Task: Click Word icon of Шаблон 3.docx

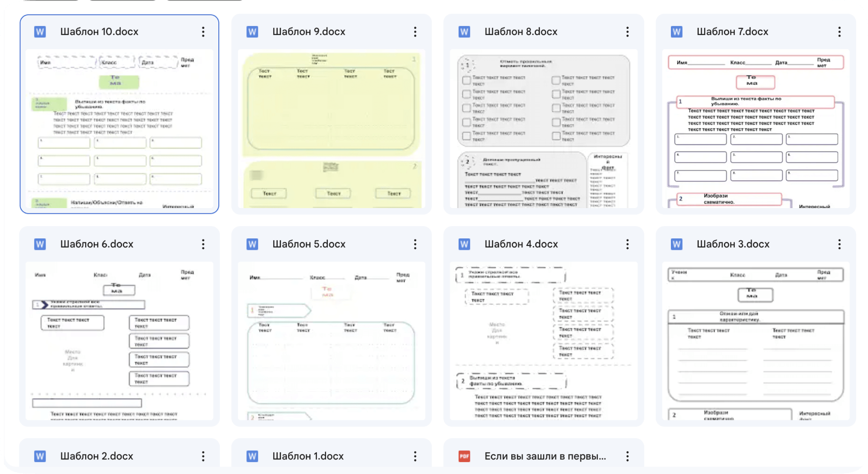Action: (x=677, y=244)
